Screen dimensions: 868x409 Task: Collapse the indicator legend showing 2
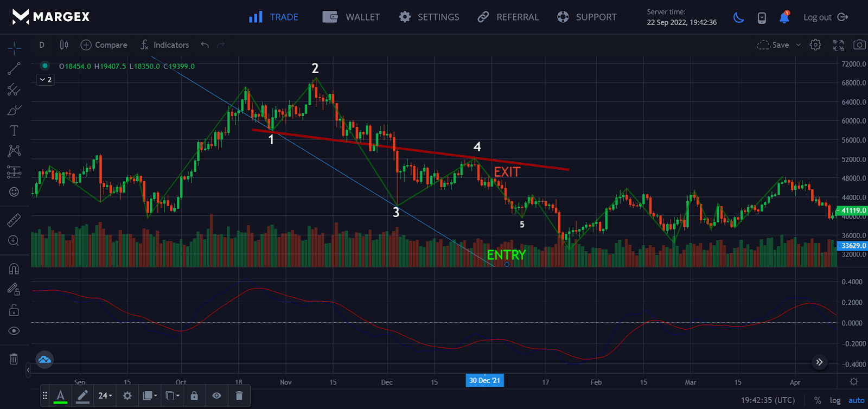click(x=46, y=80)
